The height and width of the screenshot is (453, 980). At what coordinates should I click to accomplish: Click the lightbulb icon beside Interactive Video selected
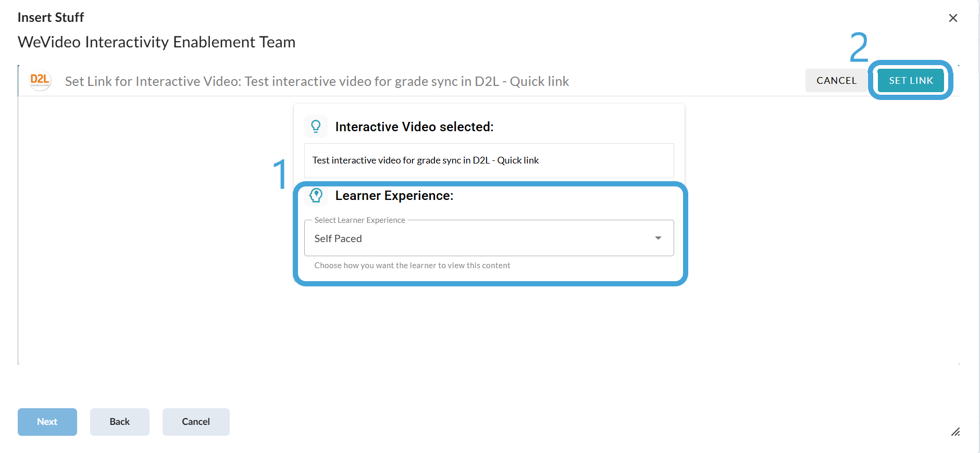pyautogui.click(x=316, y=126)
